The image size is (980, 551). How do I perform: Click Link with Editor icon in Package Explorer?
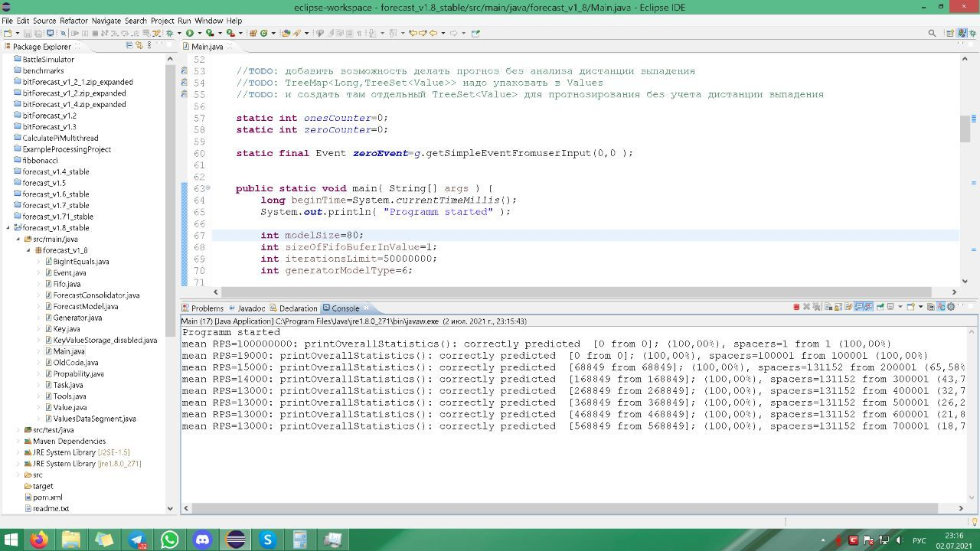coord(139,46)
